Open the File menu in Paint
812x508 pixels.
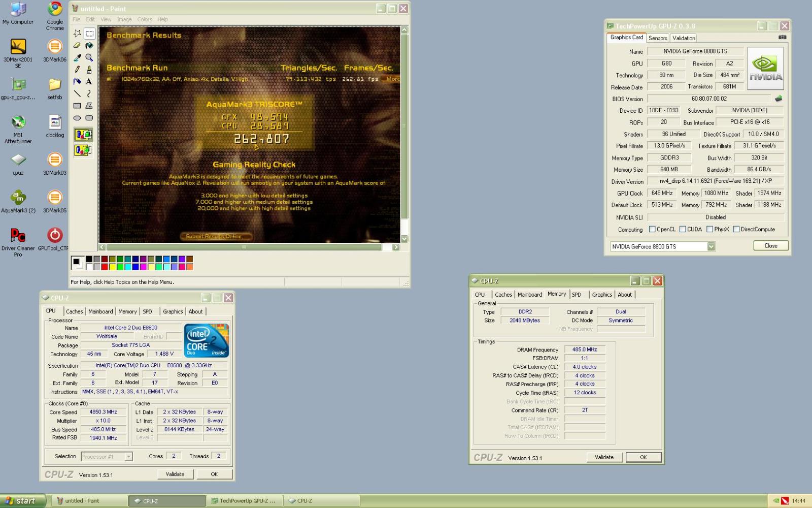click(x=77, y=19)
